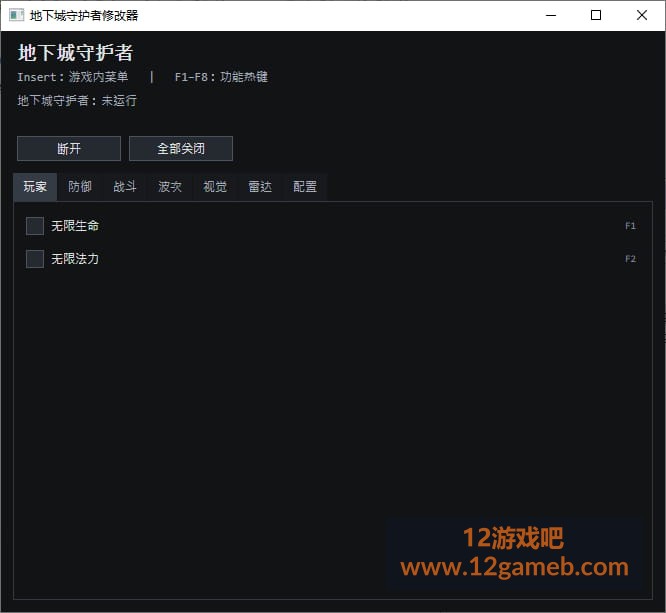Screen dimensions: 666x613
Task: Close the 地下城守护者修改器 window
Action: tap(642, 15)
